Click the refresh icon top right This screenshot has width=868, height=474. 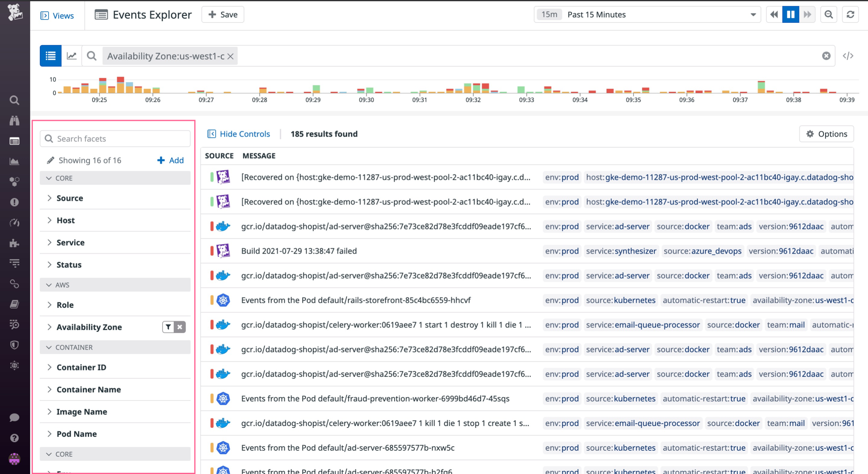850,15
